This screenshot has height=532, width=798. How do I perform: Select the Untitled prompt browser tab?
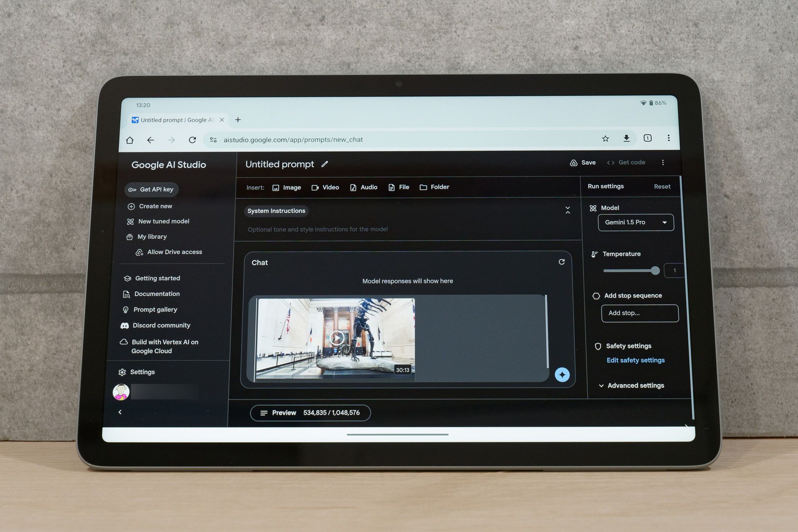179,120
